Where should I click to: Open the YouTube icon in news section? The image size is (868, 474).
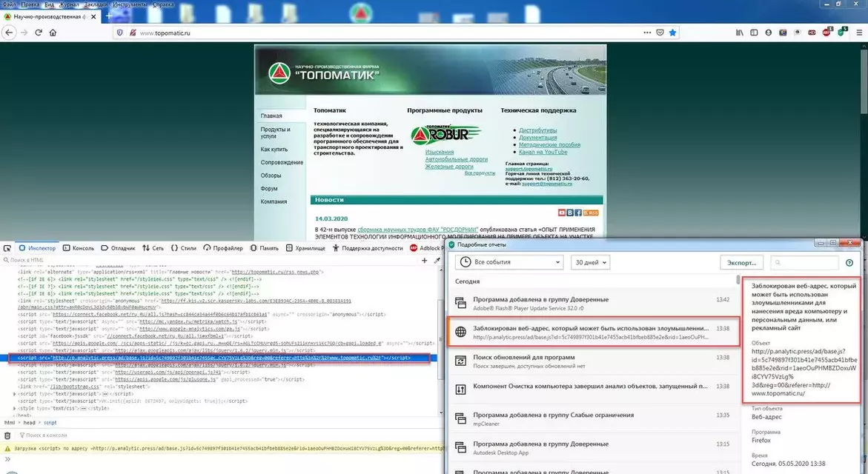coord(562,213)
